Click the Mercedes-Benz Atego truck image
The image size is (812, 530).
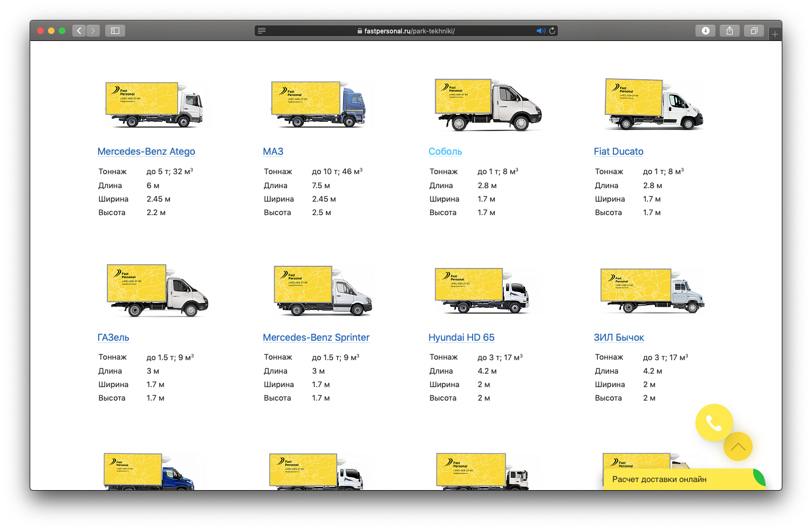point(155,105)
